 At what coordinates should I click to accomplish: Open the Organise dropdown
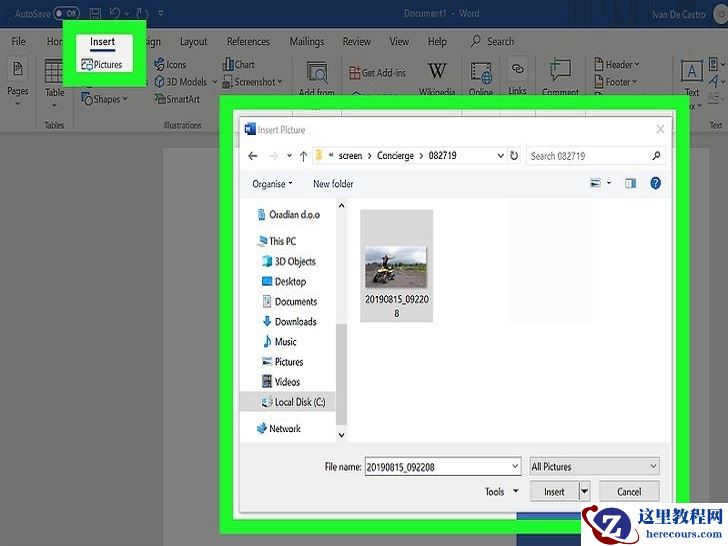click(272, 184)
